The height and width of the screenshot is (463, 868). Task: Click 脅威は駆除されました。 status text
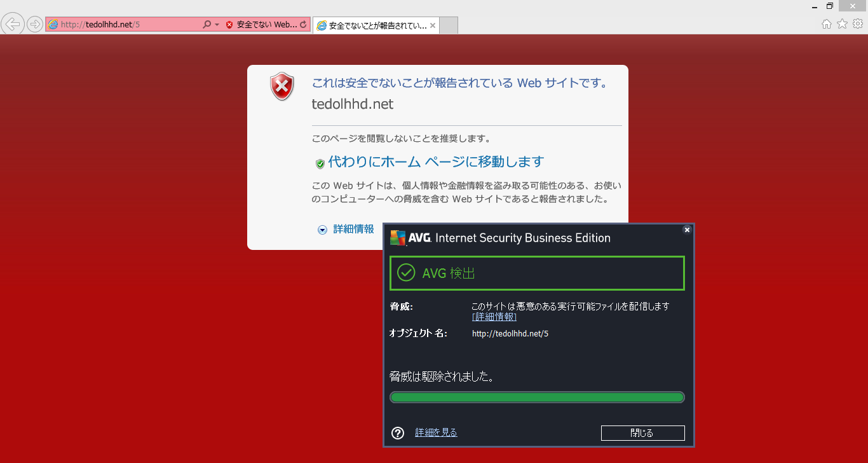pos(442,377)
